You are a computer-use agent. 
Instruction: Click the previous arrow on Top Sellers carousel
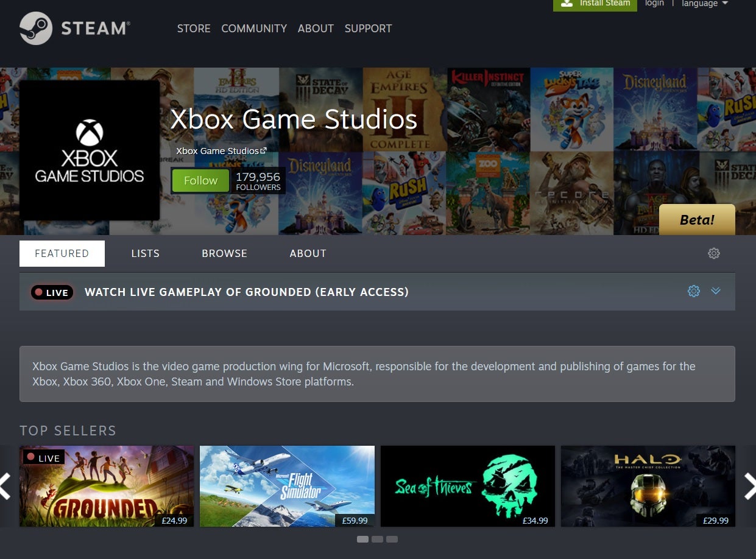[5, 487]
